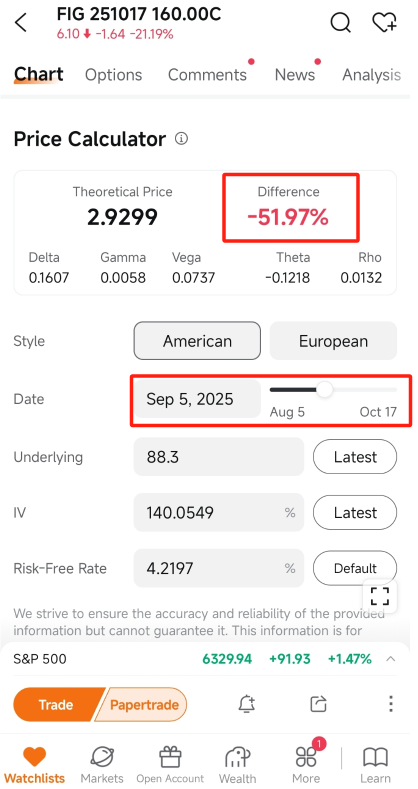
Task: Reset Risk-Free Rate with Default button
Action: point(355,569)
